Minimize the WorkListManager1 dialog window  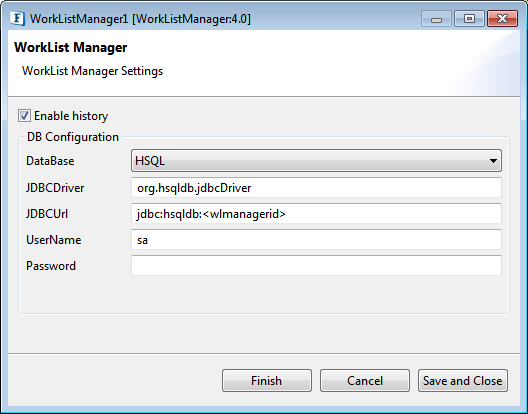click(436, 19)
